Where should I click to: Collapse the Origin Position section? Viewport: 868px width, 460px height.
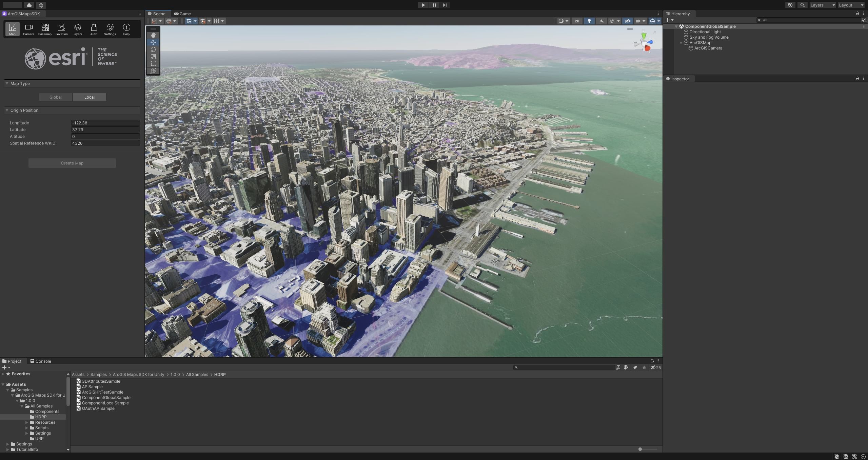click(7, 110)
